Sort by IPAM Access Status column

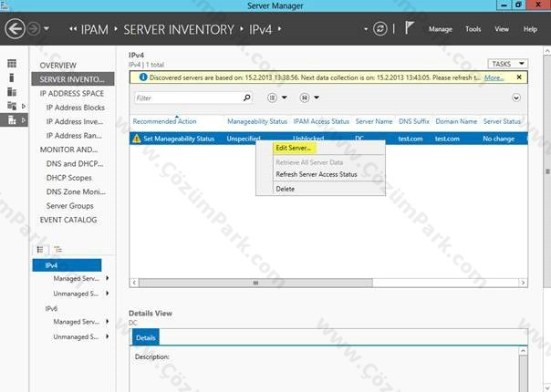[321, 121]
